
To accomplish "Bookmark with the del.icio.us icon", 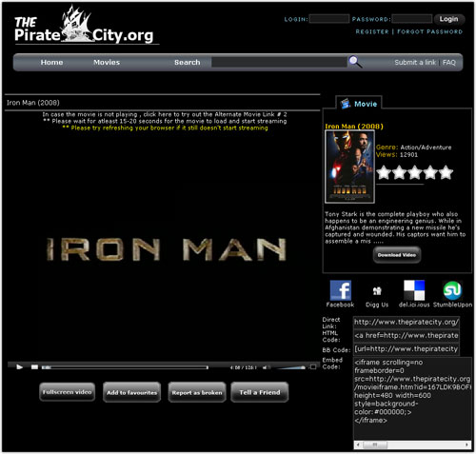I will click(414, 290).
